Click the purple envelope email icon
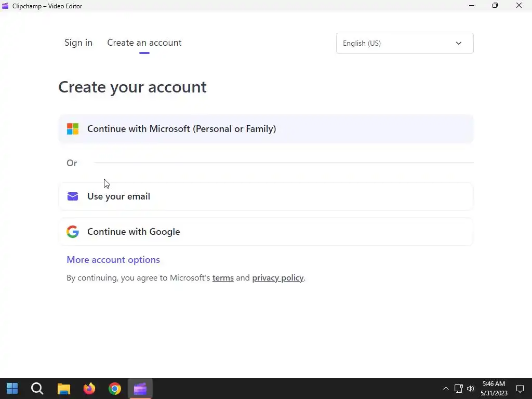Image resolution: width=532 pixels, height=399 pixels. coord(73,196)
